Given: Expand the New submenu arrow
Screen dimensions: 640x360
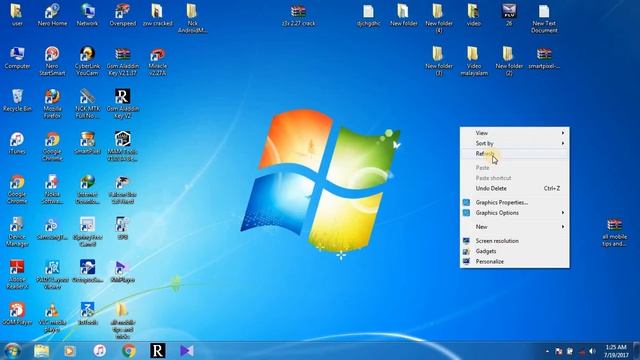Looking at the screenshot, I should coord(563,227).
